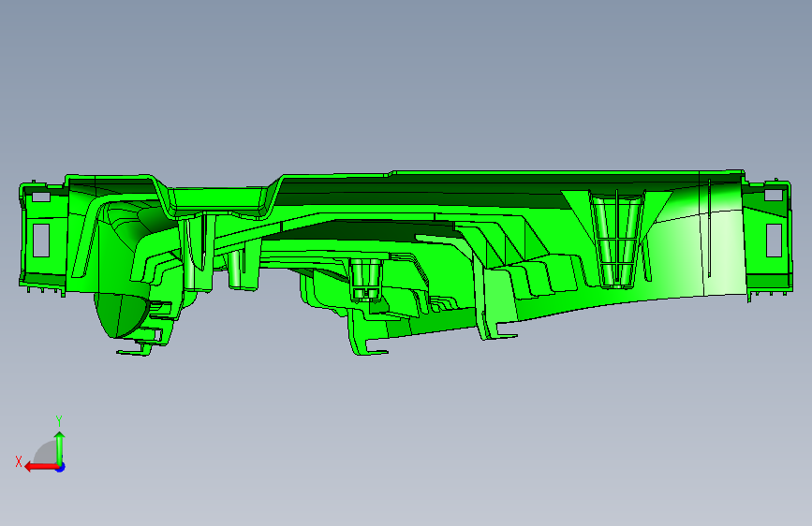Select the gray XY plane quadrant of the triad
This screenshot has height=526, width=812.
pos(46,453)
